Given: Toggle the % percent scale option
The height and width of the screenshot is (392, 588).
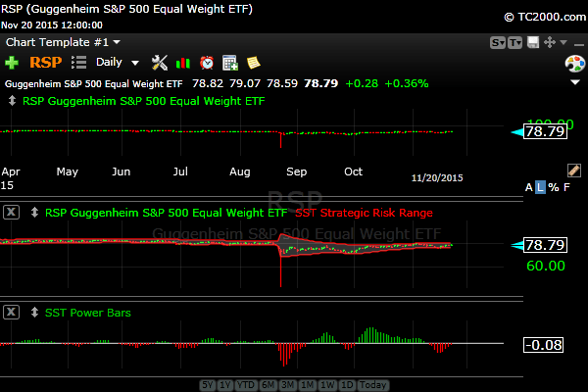Looking at the screenshot, I should [x=553, y=187].
